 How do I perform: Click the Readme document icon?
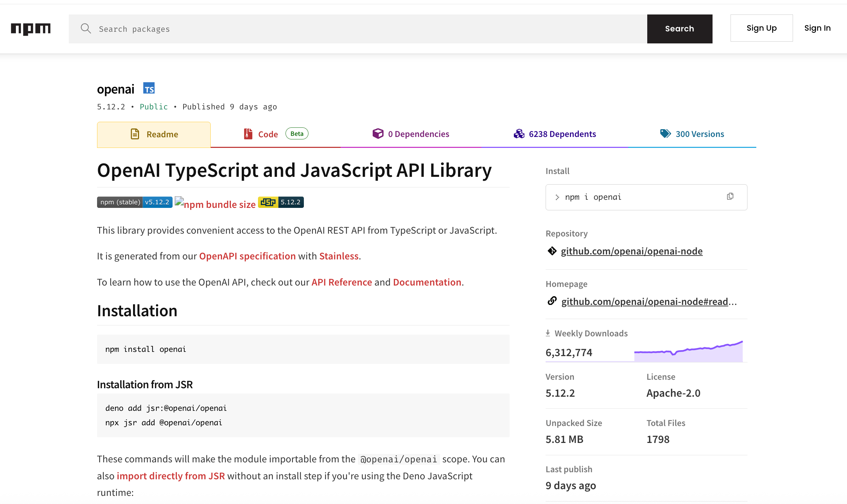(135, 134)
